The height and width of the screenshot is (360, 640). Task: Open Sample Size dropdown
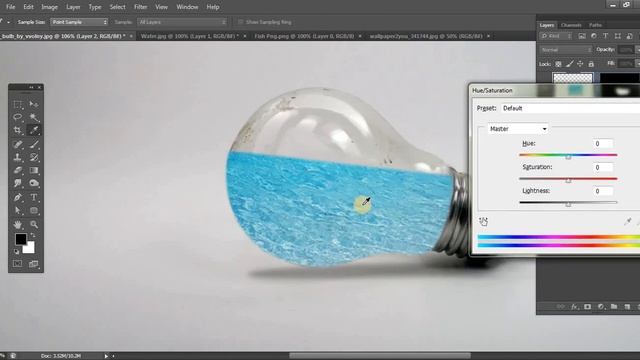click(79, 22)
